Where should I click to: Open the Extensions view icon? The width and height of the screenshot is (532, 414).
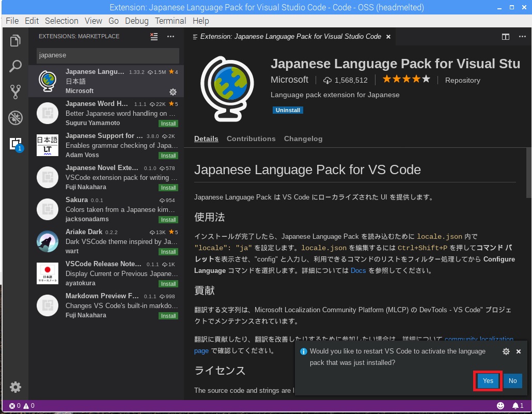click(15, 144)
